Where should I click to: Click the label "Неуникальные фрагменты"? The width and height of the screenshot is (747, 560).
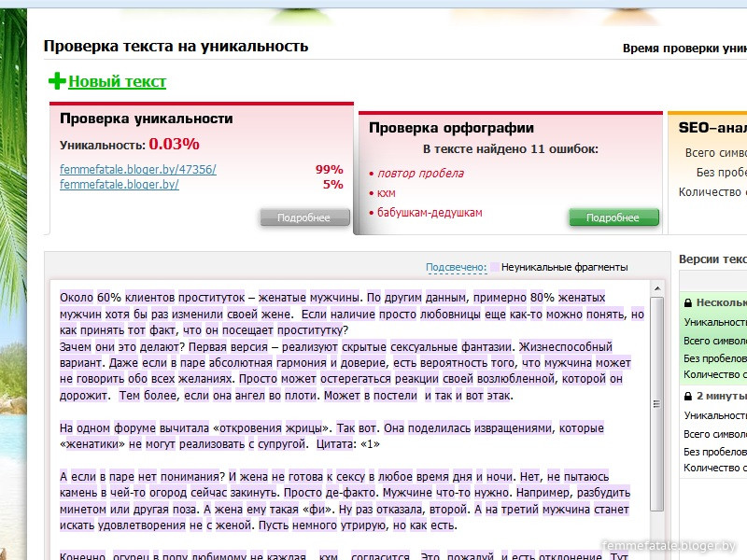coord(565,267)
